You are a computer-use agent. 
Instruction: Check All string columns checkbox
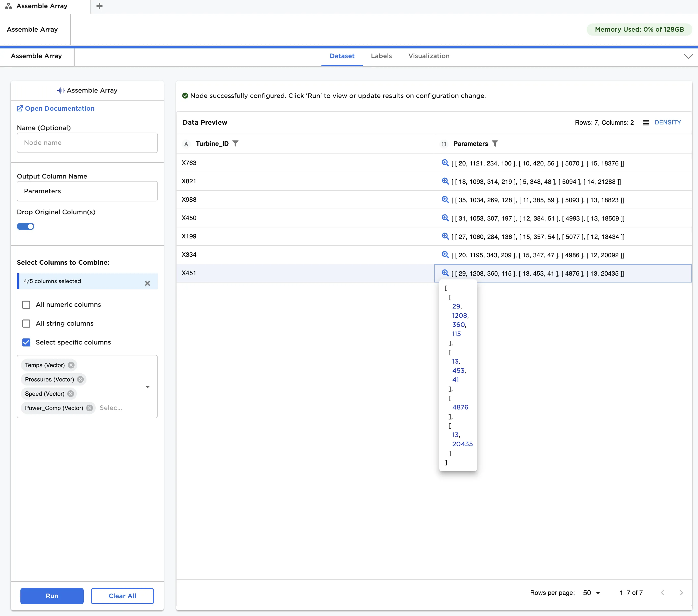[26, 323]
